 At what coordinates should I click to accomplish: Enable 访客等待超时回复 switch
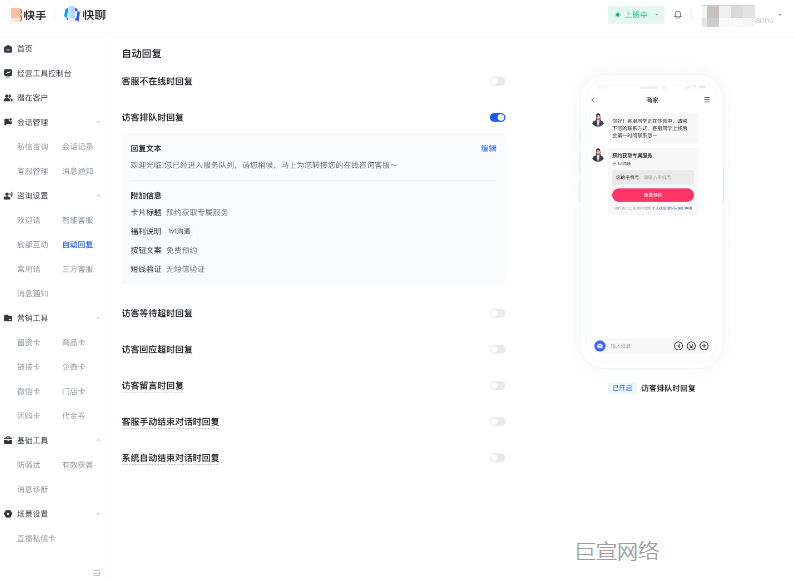tap(497, 313)
